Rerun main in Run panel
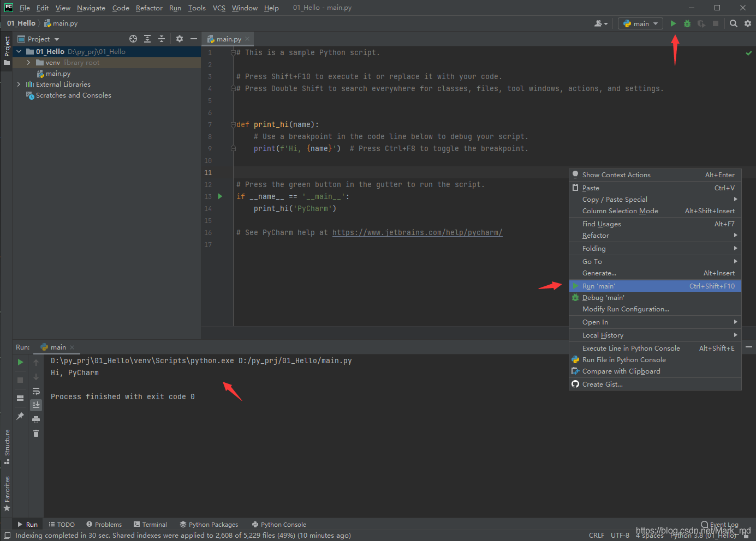Viewport: 756px width, 541px height. click(x=20, y=362)
